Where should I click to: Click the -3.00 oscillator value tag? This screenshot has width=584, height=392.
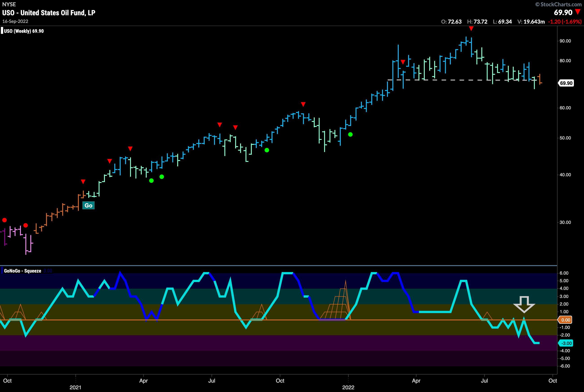566,343
